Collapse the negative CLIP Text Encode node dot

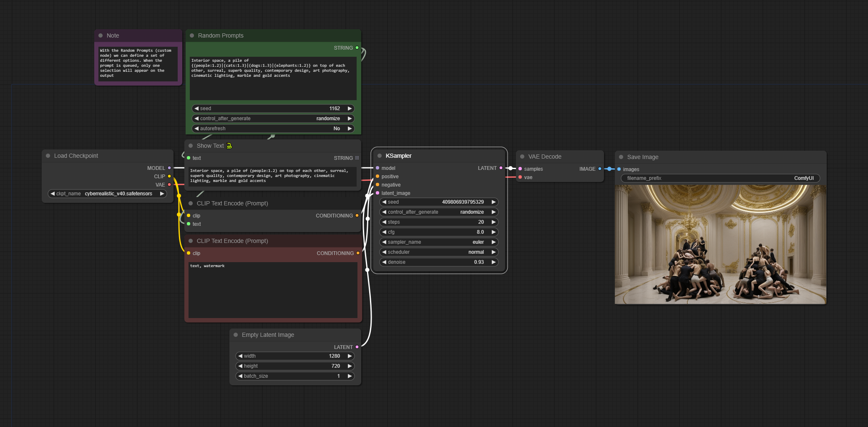pos(191,241)
